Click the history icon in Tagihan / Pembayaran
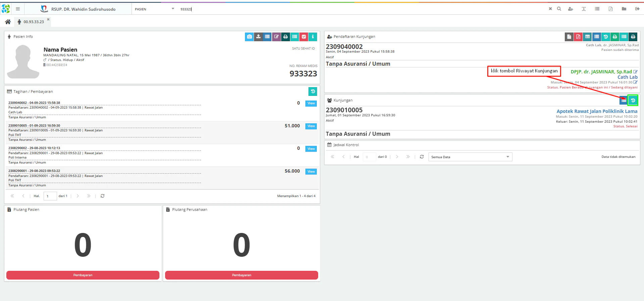 coord(313,91)
